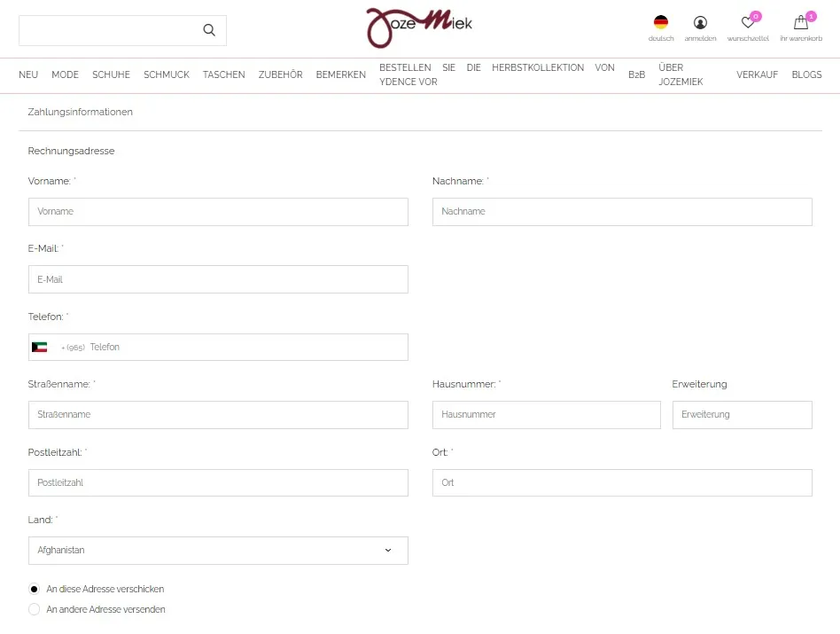Focus the Postleitzahl input field

click(x=218, y=483)
